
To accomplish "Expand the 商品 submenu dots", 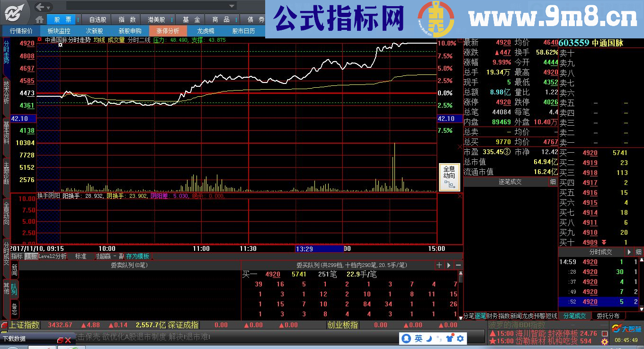I will pos(235,19).
